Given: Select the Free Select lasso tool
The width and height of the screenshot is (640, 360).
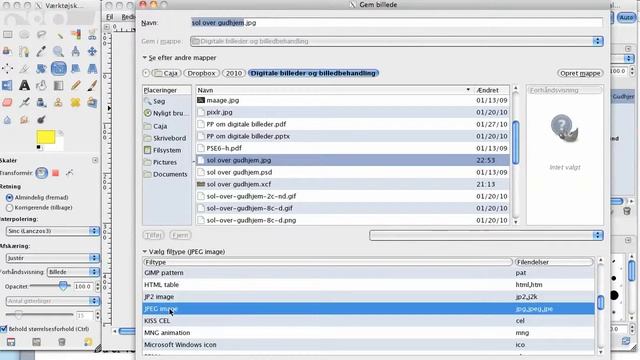Looking at the screenshot, I should [x=41, y=35].
